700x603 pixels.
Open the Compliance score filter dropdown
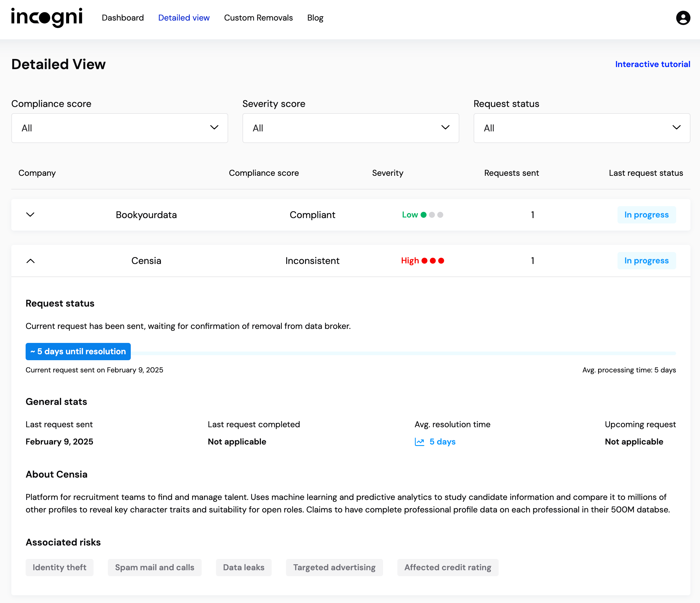[119, 128]
